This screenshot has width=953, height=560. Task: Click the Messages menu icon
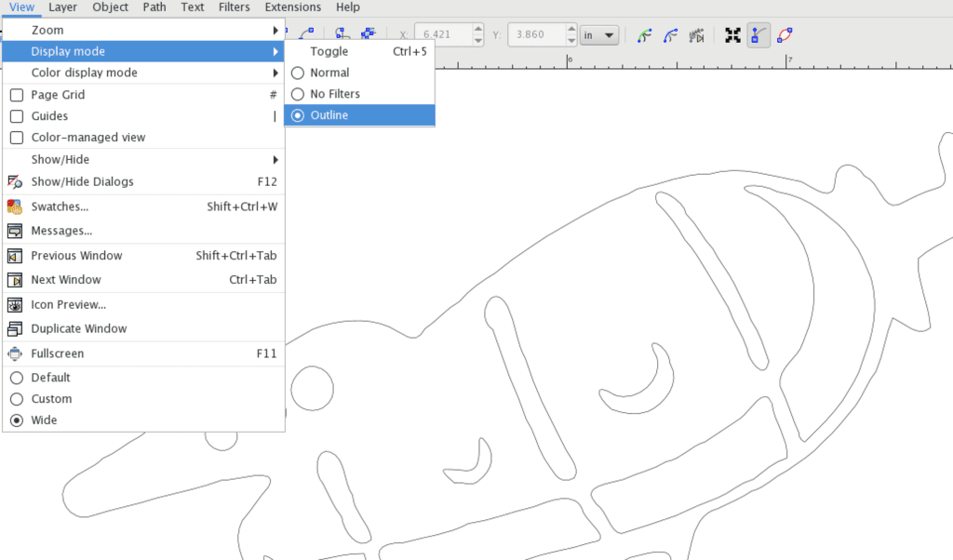click(15, 231)
